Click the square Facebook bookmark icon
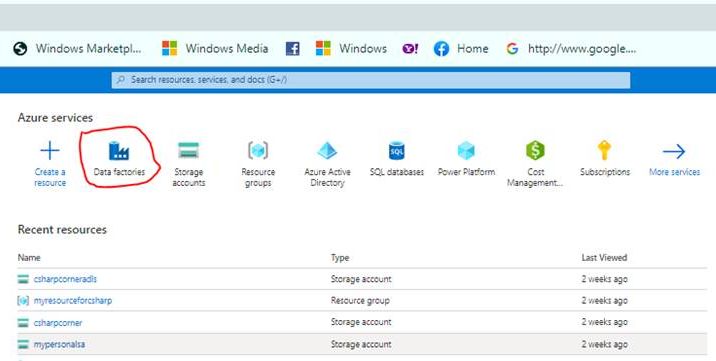The image size is (716, 361). point(293,48)
